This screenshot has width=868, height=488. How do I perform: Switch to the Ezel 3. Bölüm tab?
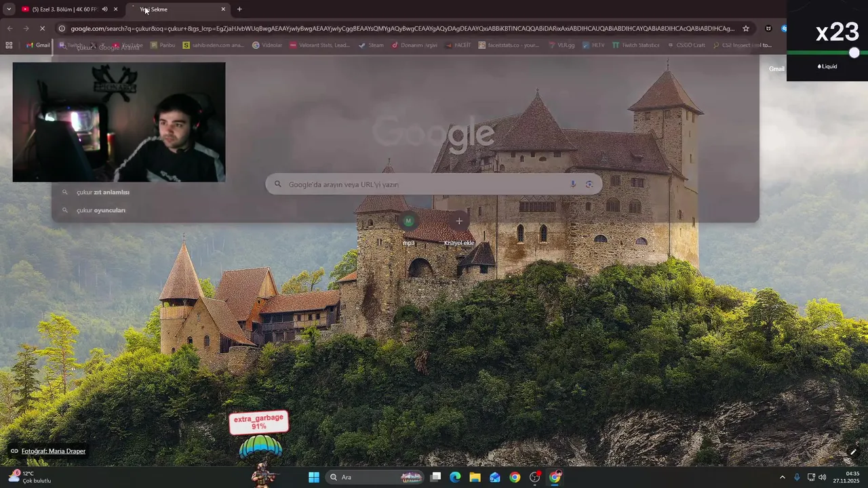click(x=65, y=9)
